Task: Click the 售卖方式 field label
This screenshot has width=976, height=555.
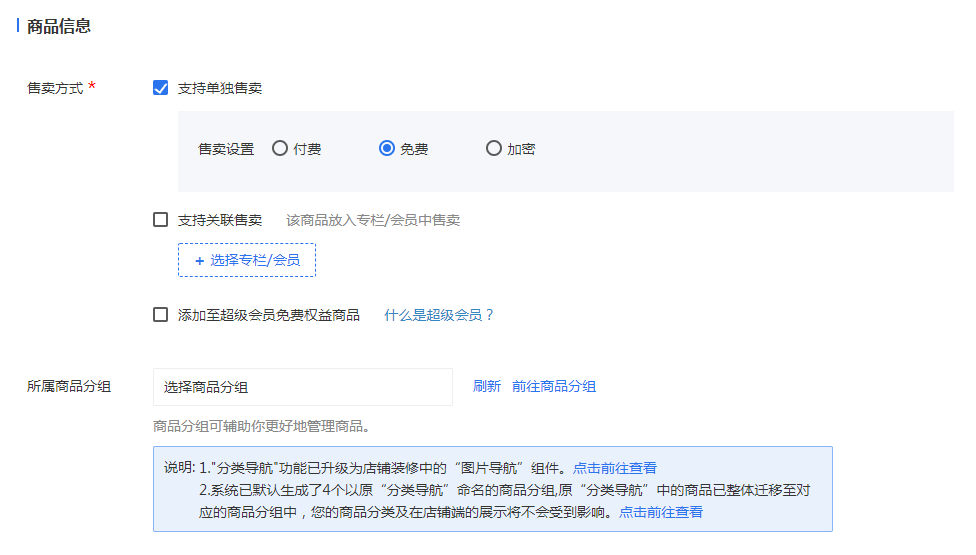Action: click(55, 88)
